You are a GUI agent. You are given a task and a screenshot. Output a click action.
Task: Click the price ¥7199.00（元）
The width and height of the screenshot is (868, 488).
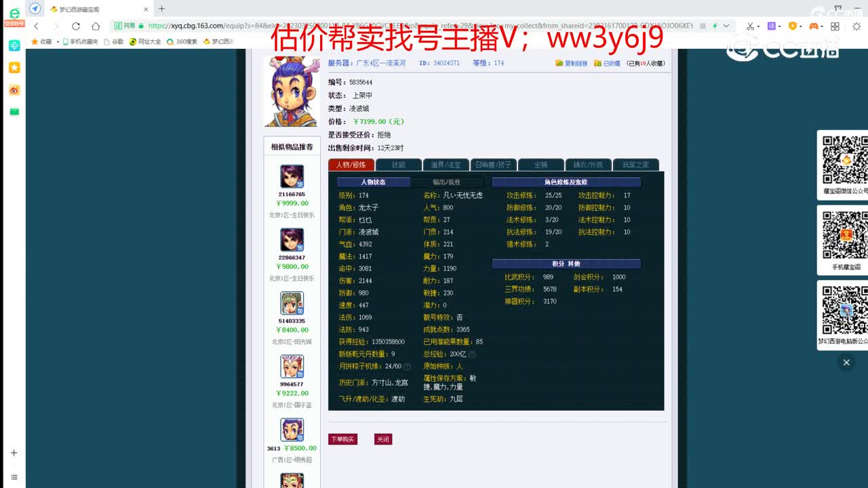click(378, 122)
